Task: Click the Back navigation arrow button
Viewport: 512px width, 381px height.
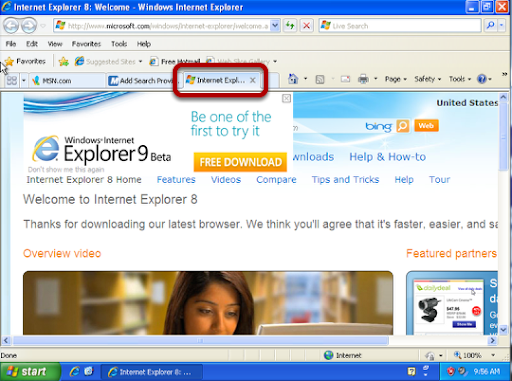Action: click(11, 26)
